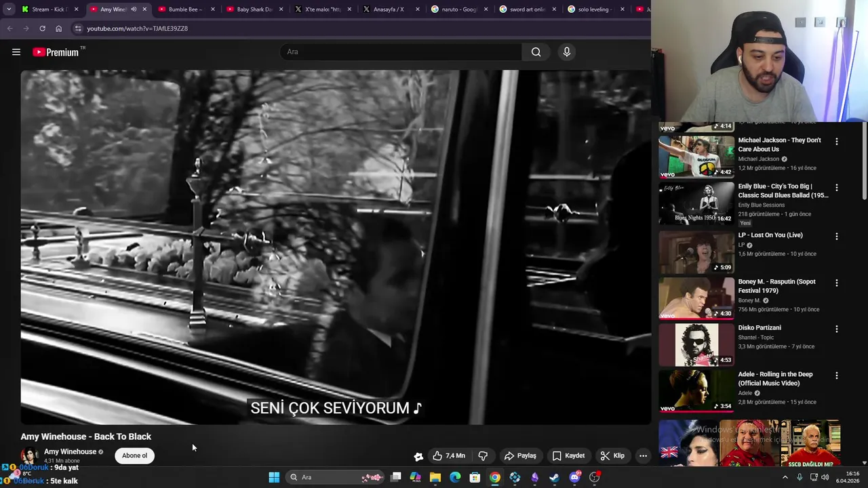This screenshot has width=868, height=488.
Task: Open File Explorer from the taskbar
Action: pyautogui.click(x=435, y=477)
